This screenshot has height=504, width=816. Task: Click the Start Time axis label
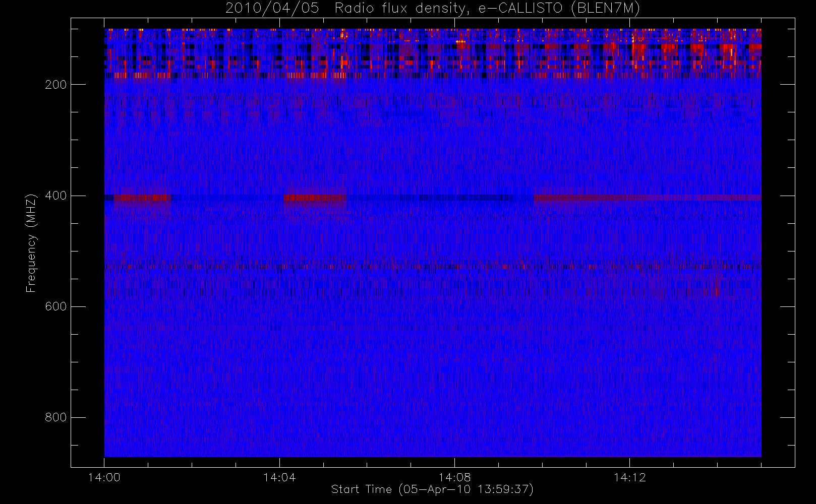point(432,489)
